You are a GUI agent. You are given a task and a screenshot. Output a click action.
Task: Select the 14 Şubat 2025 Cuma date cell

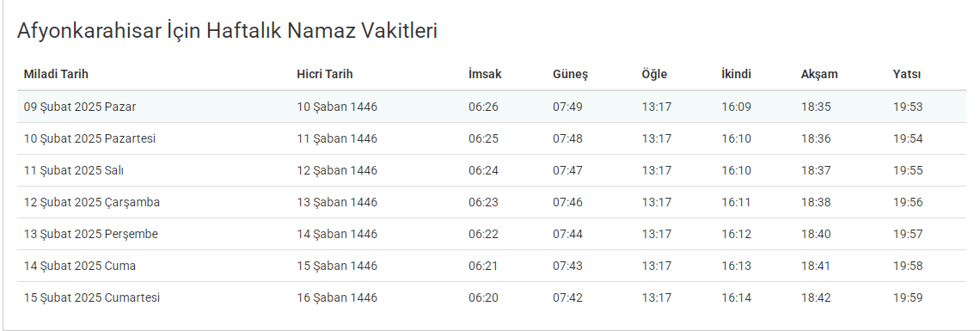[79, 266]
